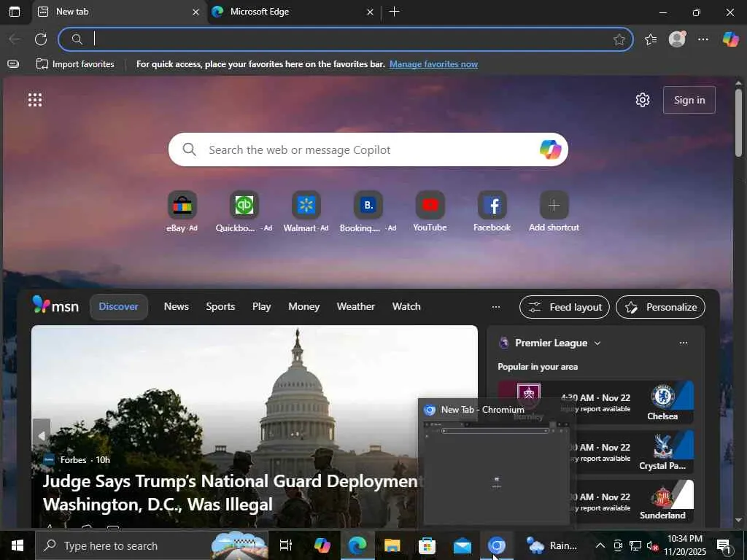Open the Walmart shortcut
747x560 pixels.
click(306, 212)
